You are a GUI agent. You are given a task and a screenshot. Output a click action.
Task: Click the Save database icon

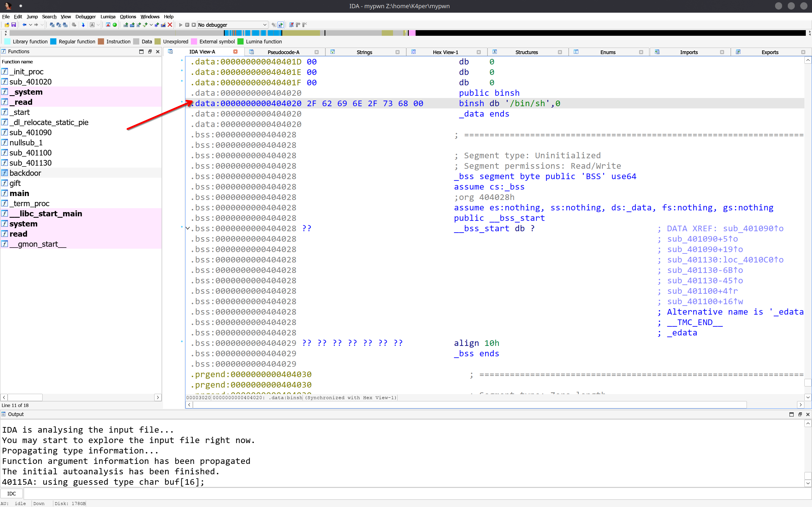(x=14, y=25)
